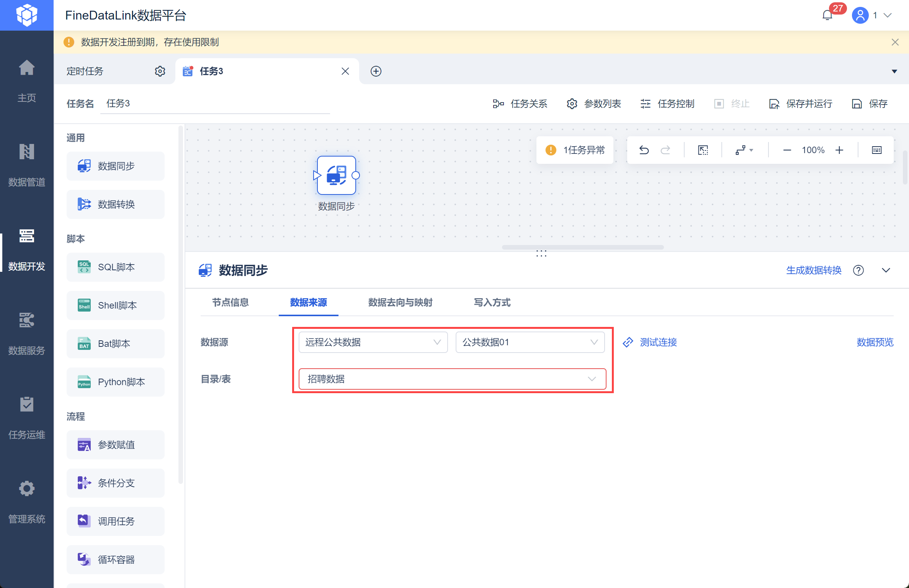Click the redo arrow in canvas toolbar
Image resolution: width=909 pixels, height=588 pixels.
[x=665, y=150]
